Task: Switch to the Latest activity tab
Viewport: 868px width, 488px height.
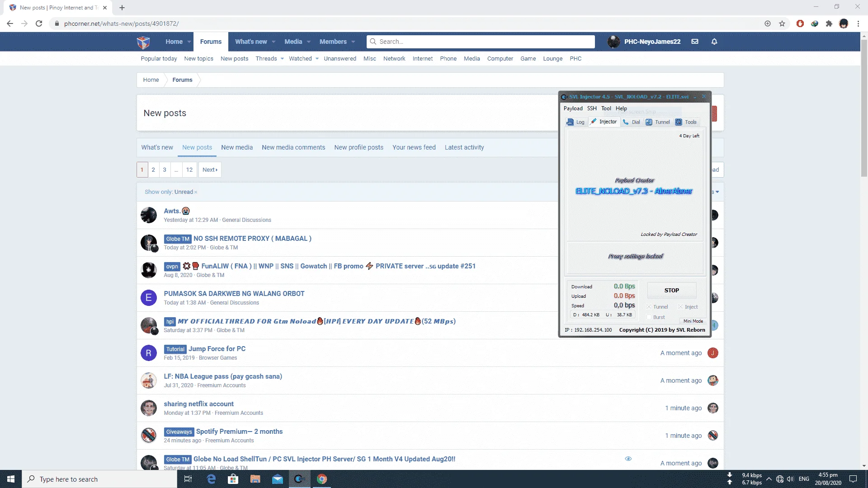Action: 464,147
